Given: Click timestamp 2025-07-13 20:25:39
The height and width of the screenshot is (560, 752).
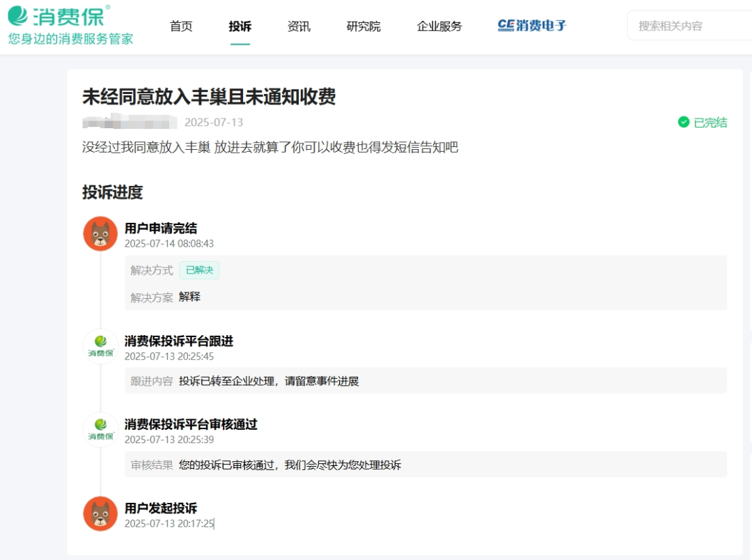Looking at the screenshot, I should (169, 440).
